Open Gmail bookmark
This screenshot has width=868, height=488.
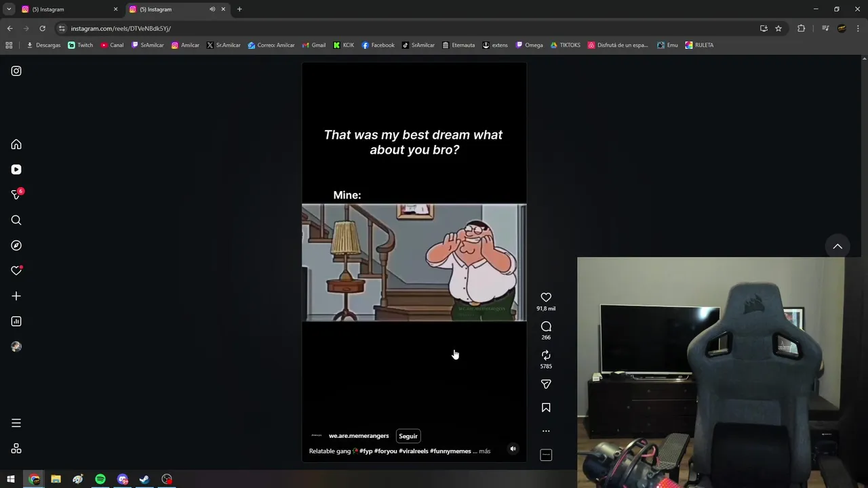click(313, 45)
